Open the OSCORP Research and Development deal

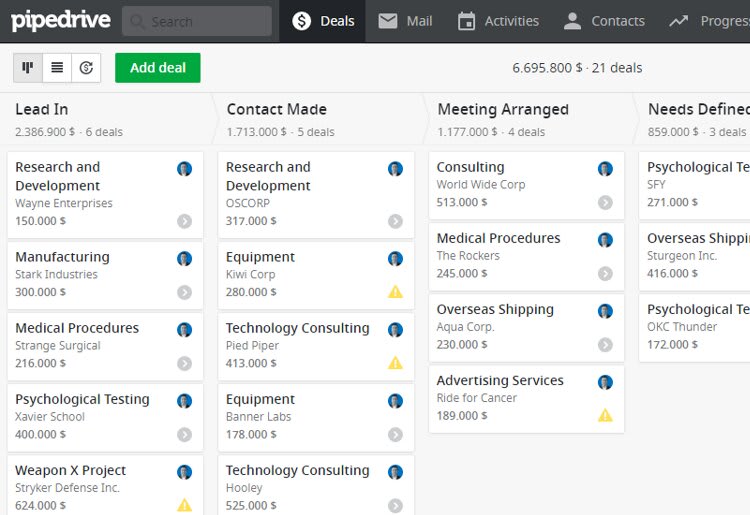[316, 195]
